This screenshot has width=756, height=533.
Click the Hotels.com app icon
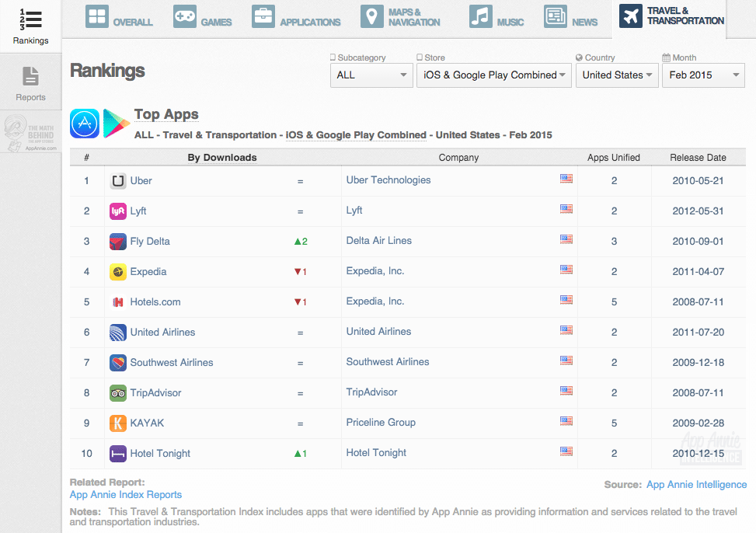click(118, 302)
